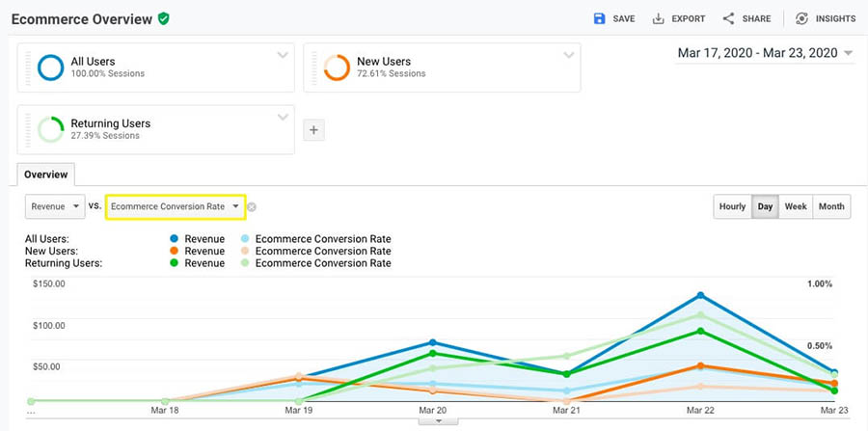Click the blue All Users Revenue legend dot
Image resolution: width=868 pixels, height=431 pixels.
point(173,239)
